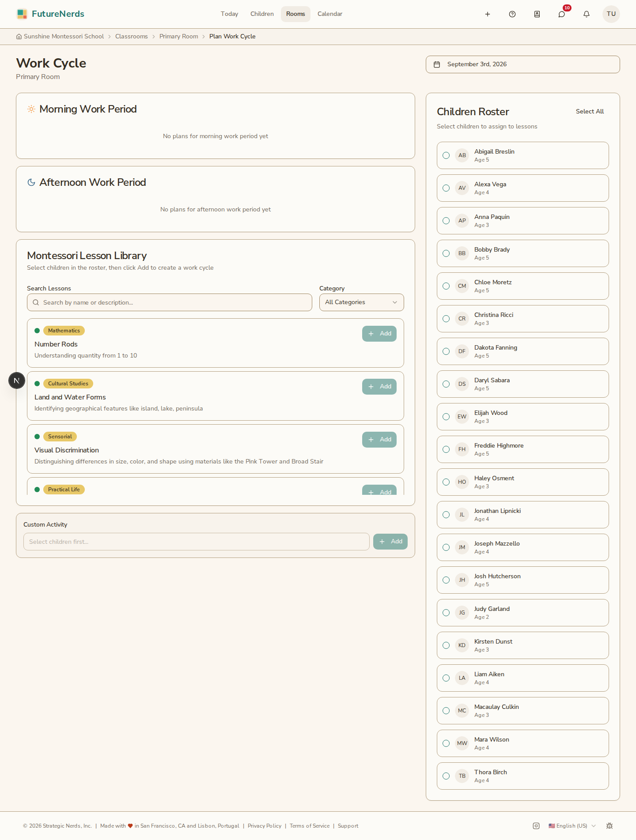Open the English (US) language selector
The width and height of the screenshot is (636, 840).
click(x=572, y=826)
